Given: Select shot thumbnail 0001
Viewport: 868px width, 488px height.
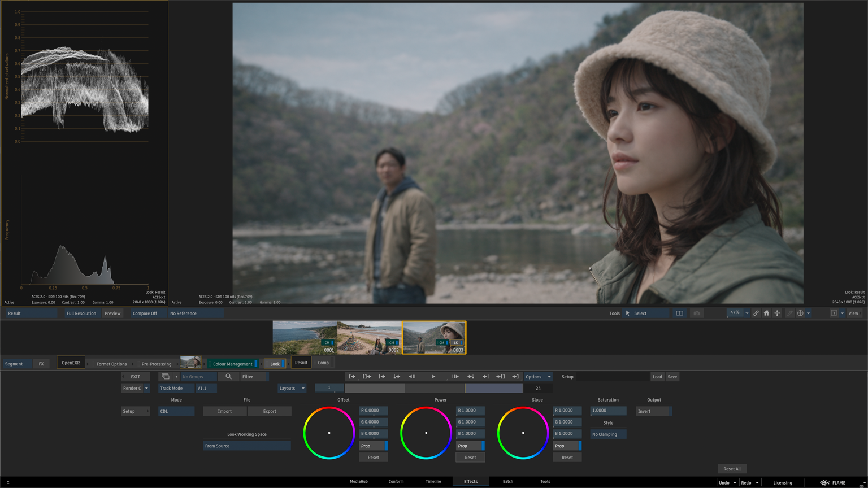Looking at the screenshot, I should (x=305, y=337).
